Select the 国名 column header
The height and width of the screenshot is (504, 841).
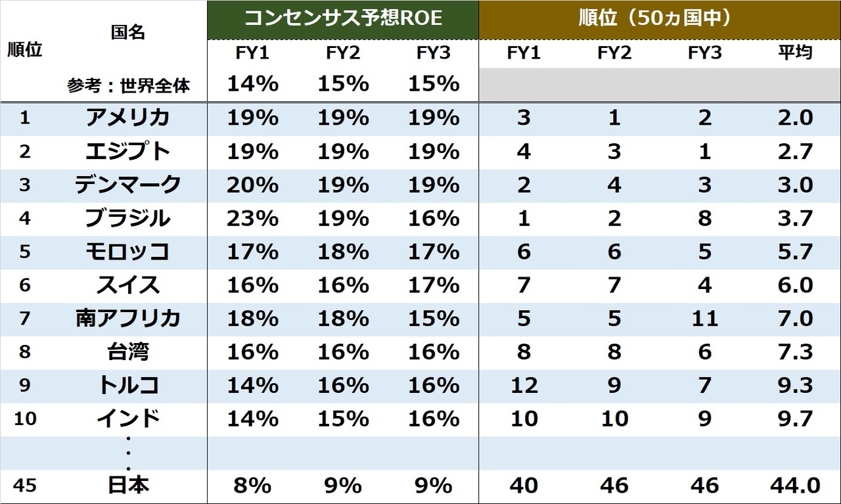(x=127, y=32)
